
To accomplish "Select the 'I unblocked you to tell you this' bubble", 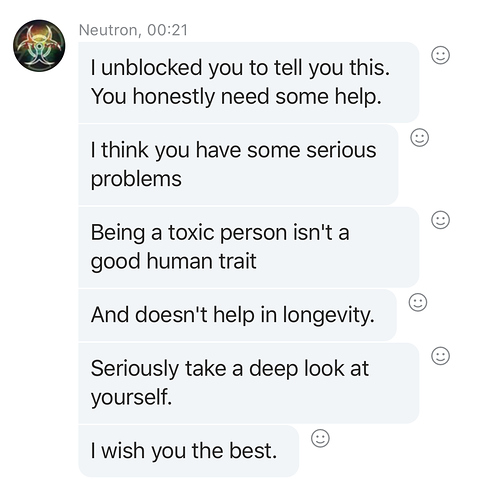I will pyautogui.click(x=248, y=82).
